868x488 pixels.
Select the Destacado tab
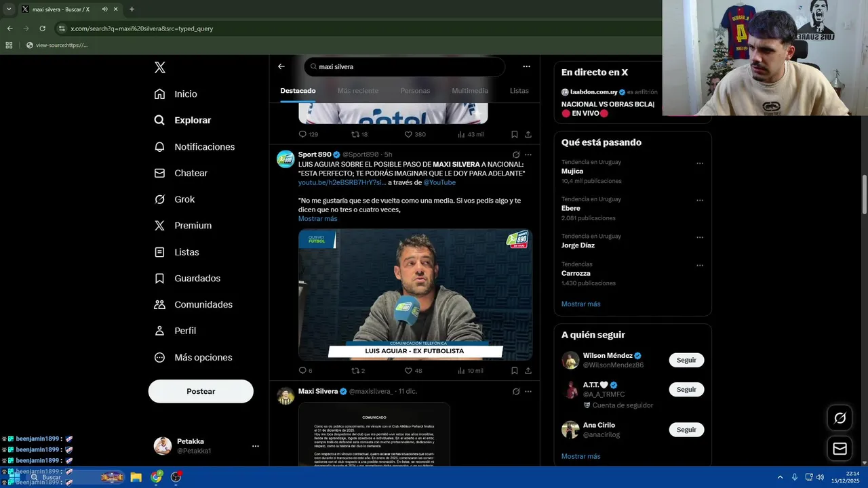click(298, 91)
